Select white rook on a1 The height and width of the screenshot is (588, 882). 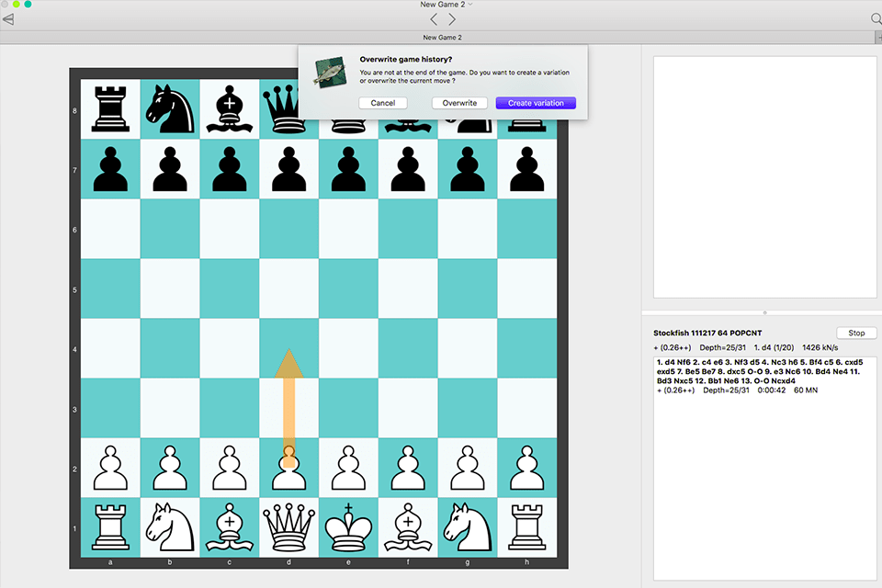pyautogui.click(x=110, y=527)
